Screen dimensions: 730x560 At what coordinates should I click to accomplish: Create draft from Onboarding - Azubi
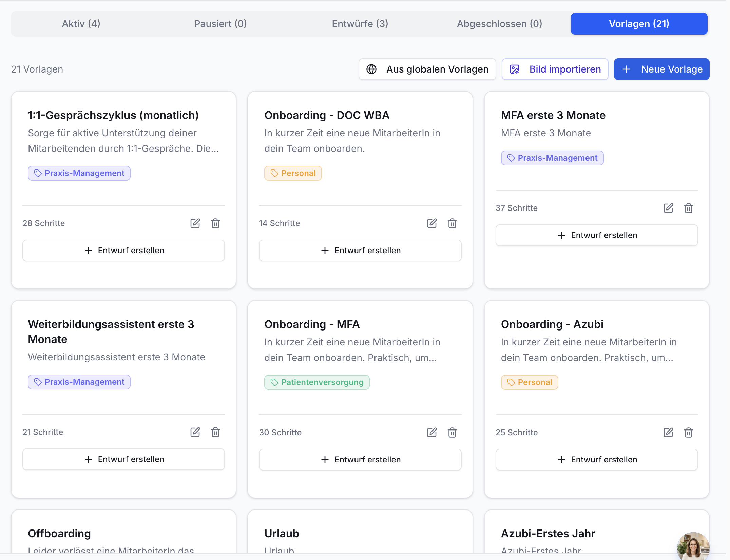tap(597, 460)
